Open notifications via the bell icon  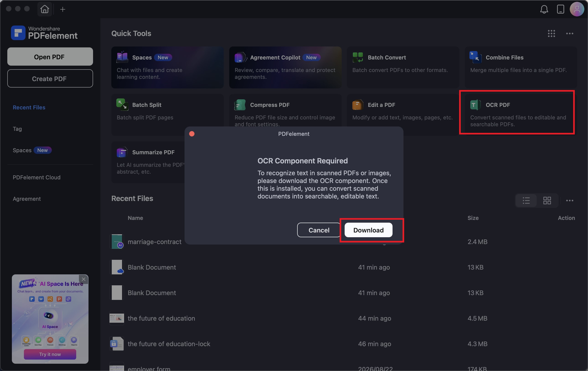[544, 9]
